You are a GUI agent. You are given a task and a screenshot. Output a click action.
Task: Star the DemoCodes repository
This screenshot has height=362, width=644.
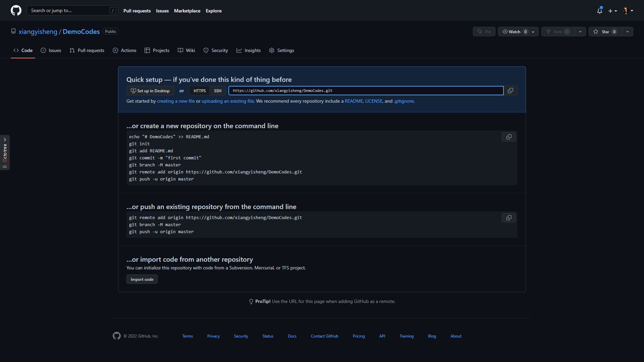[605, 32]
